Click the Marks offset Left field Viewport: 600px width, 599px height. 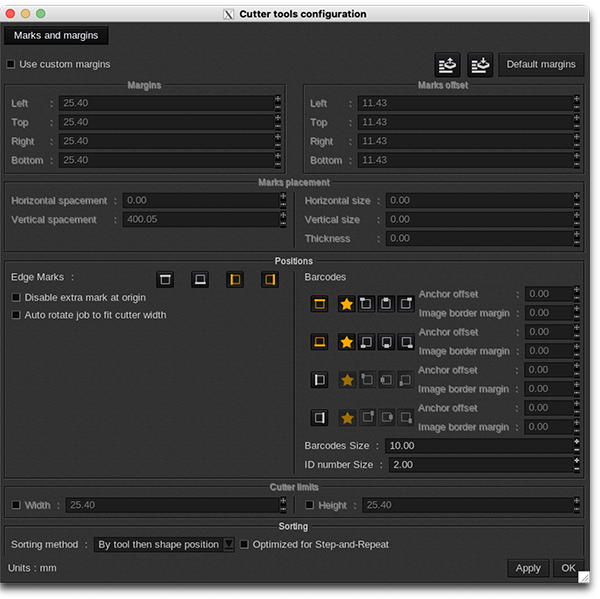(x=465, y=103)
